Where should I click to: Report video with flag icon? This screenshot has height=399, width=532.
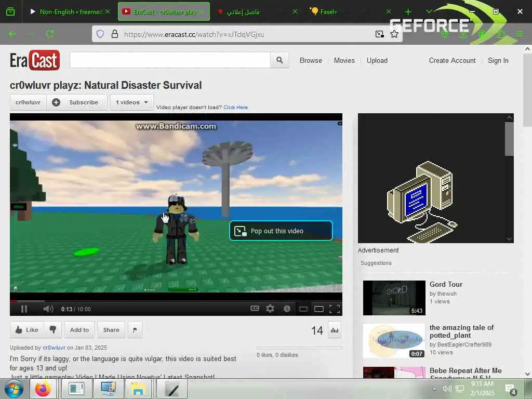pos(135,330)
